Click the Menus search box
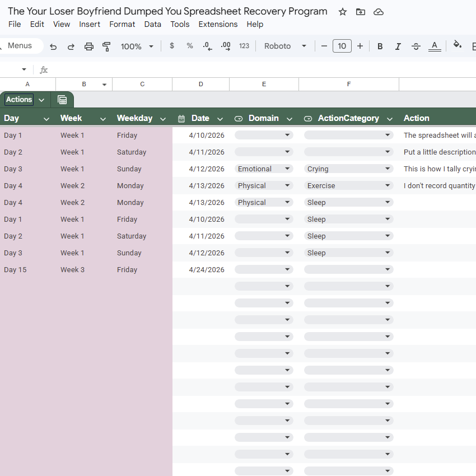This screenshot has width=476, height=476. (20, 46)
